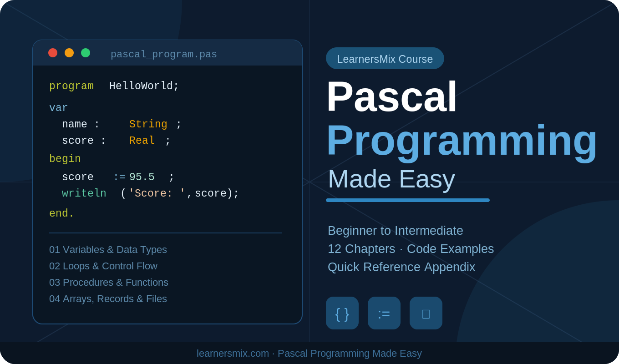The image size is (619, 364).
Task: Click the 95.5 value in code
Action: coord(142,177)
